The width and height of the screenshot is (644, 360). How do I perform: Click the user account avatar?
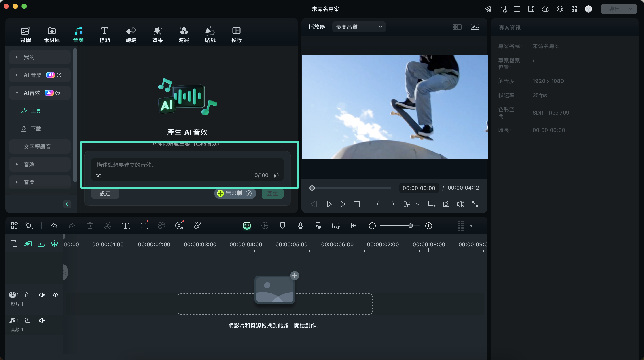pos(589,9)
